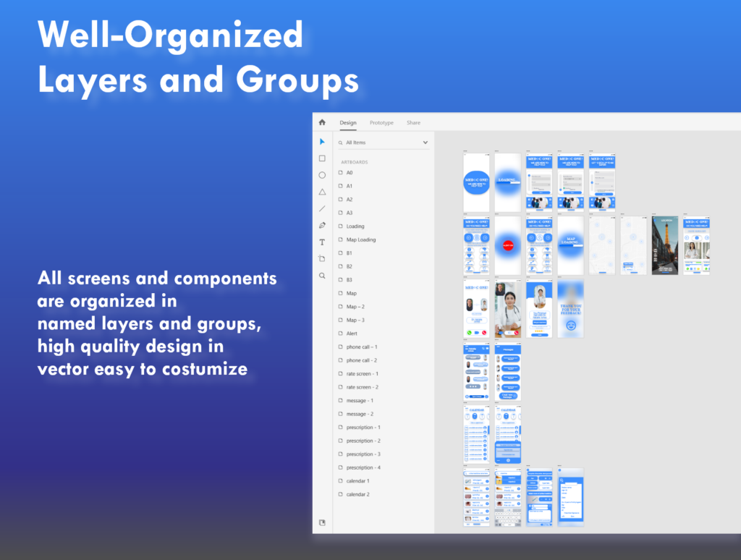
Task: Select the prescription - 3 layer
Action: (x=363, y=454)
